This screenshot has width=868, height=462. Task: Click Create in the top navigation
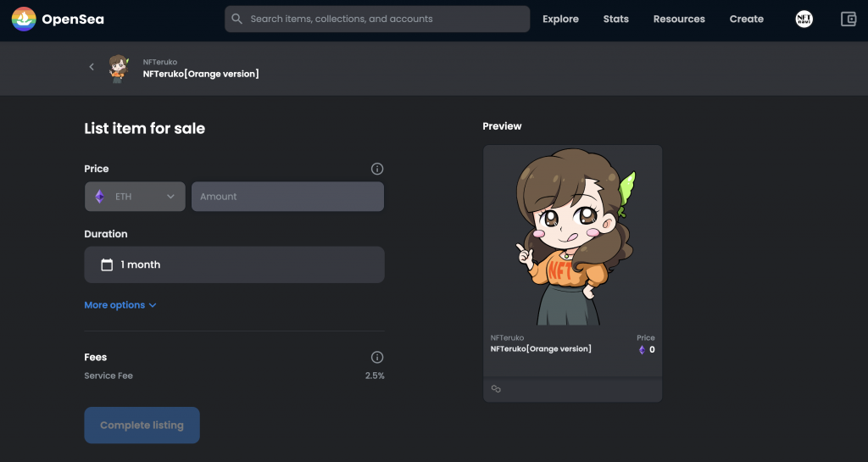(x=746, y=19)
